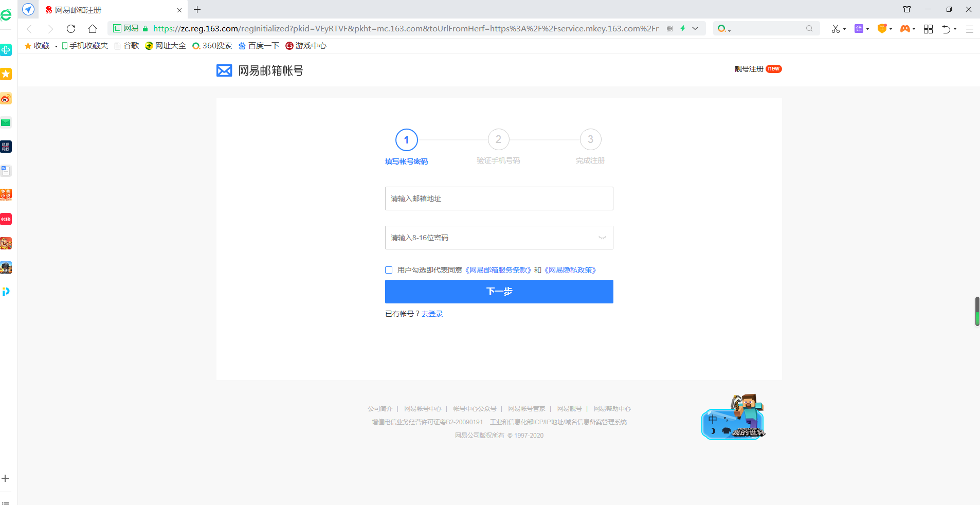Click the page vertical scrollbar thumb
Image resolution: width=980 pixels, height=505 pixels.
(x=977, y=311)
